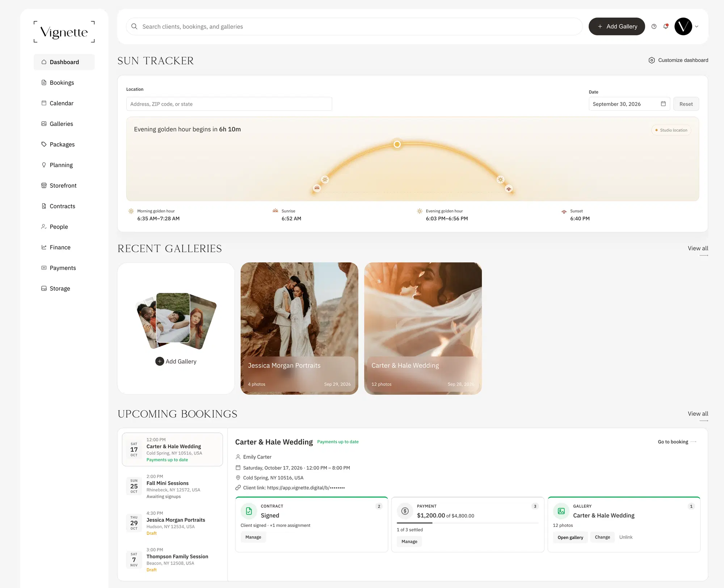Open the notifications bell

click(x=666, y=26)
